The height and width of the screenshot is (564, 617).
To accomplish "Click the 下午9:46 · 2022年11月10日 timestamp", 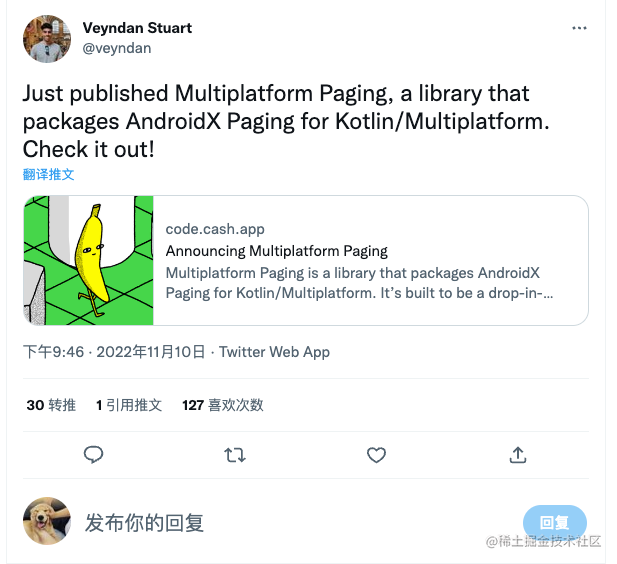I will 114,351.
